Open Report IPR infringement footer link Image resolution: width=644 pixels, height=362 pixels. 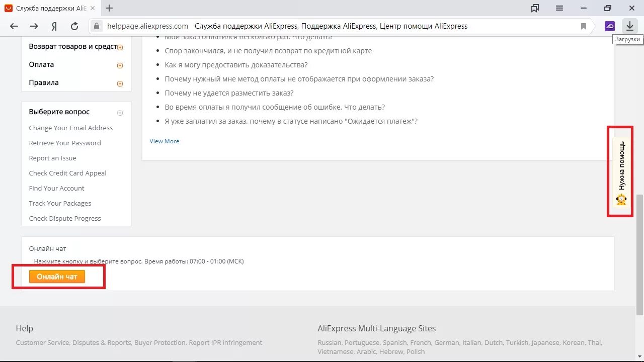(x=225, y=342)
